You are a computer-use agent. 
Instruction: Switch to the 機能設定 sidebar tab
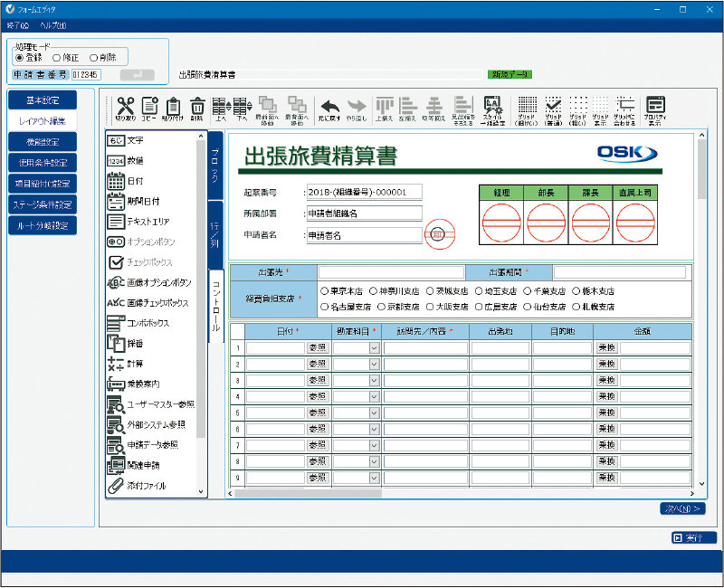tap(43, 142)
